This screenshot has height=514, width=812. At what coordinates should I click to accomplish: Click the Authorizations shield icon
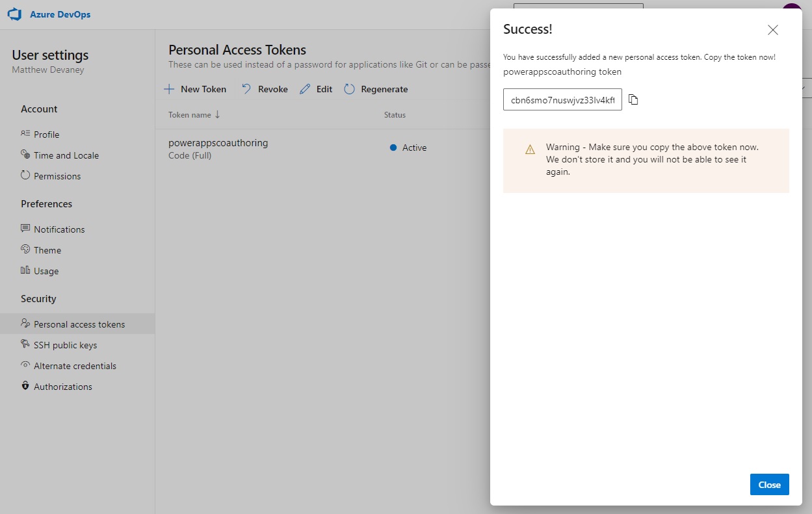24,386
